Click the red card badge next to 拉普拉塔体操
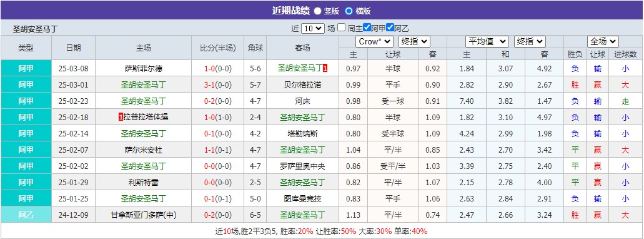 (x=121, y=117)
